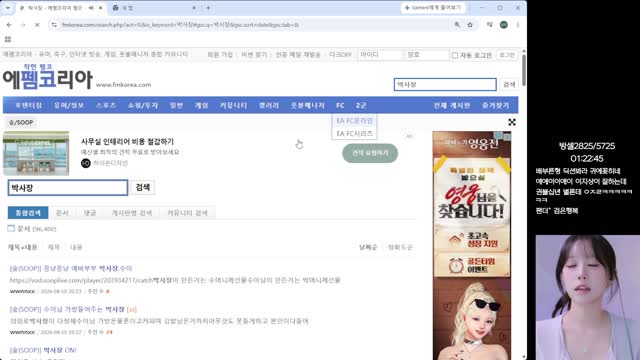
Task: Select the 문서 search tab
Action: click(x=62, y=213)
